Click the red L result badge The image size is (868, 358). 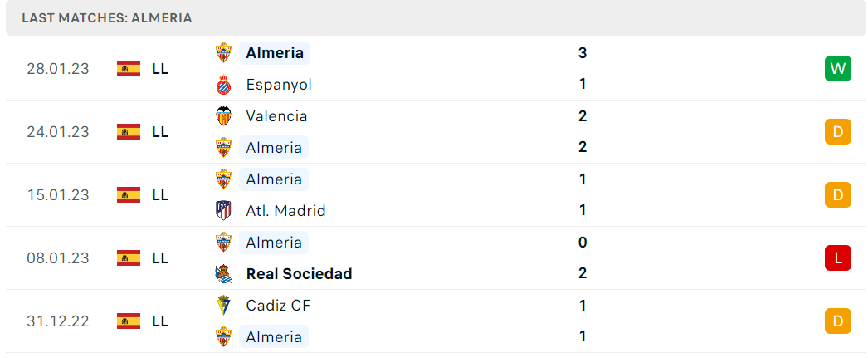[x=837, y=258]
